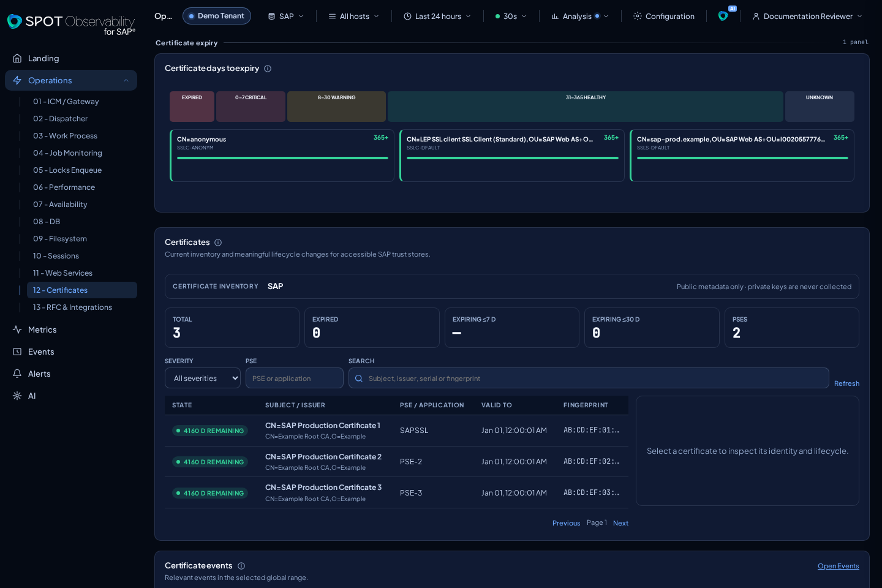Click the user profile icon
The height and width of the screenshot is (588, 882).
click(x=756, y=17)
